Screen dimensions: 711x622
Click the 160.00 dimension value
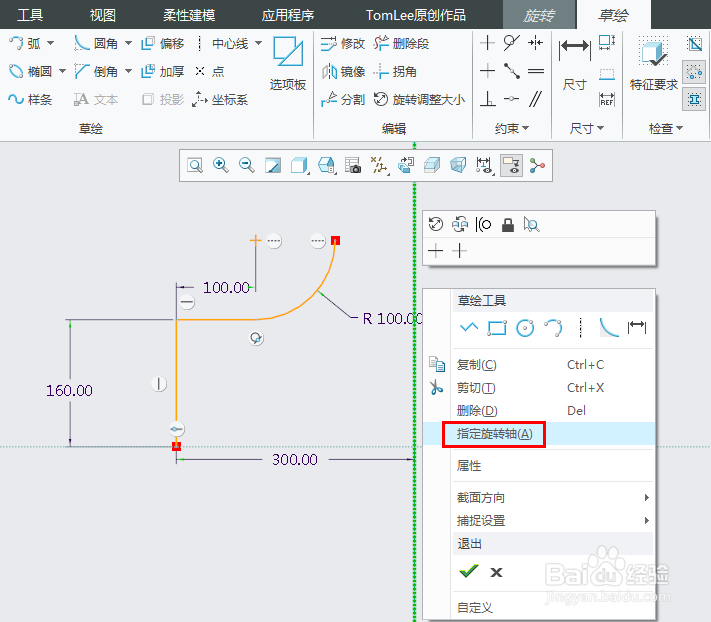click(69, 390)
